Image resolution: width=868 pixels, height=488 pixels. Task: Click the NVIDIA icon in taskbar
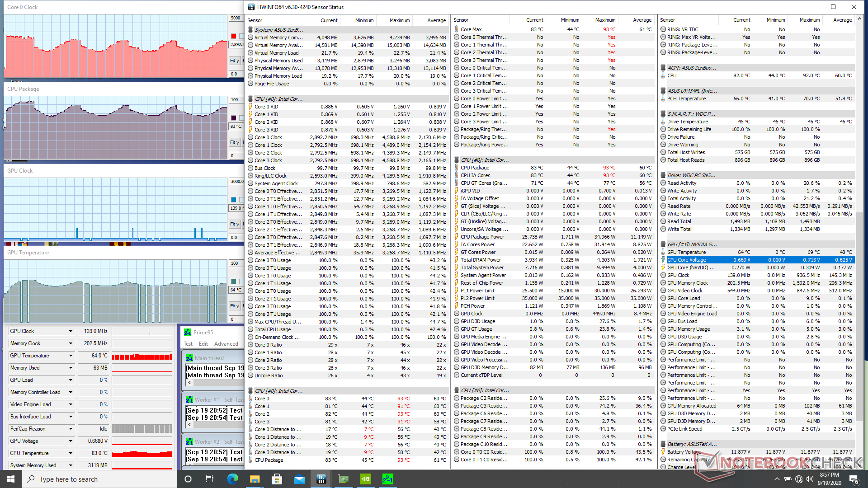[x=366, y=479]
